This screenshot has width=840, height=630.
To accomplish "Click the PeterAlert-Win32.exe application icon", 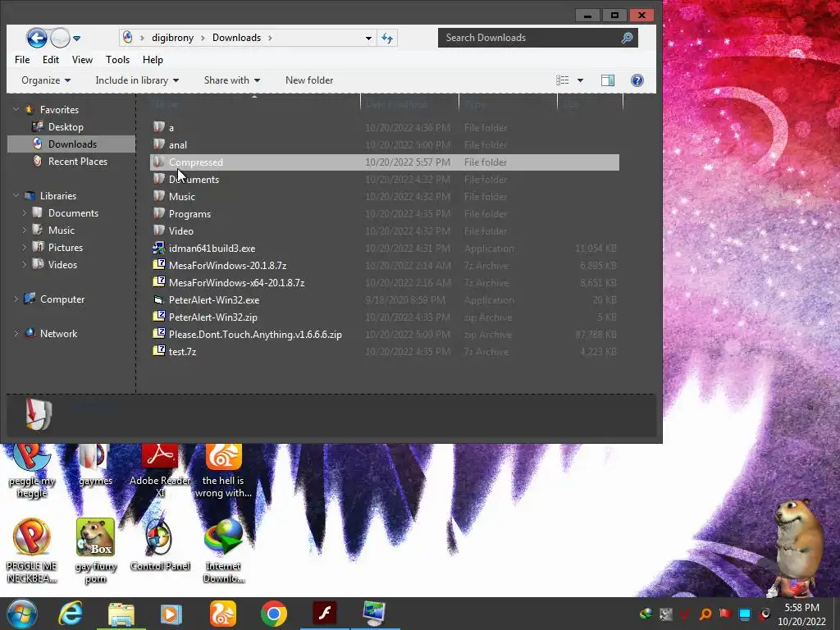I will pos(158,299).
